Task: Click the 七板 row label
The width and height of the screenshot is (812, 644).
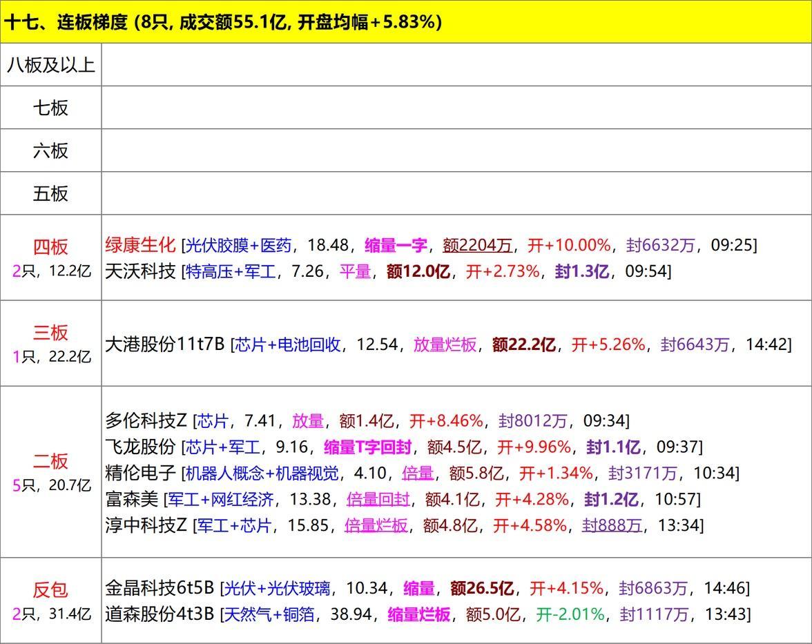Action: pos(51,108)
